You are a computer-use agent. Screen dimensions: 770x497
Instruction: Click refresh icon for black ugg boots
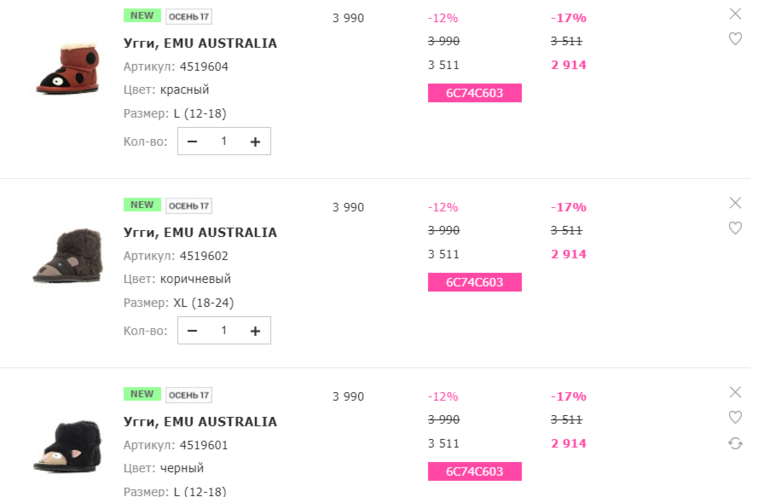point(735,443)
